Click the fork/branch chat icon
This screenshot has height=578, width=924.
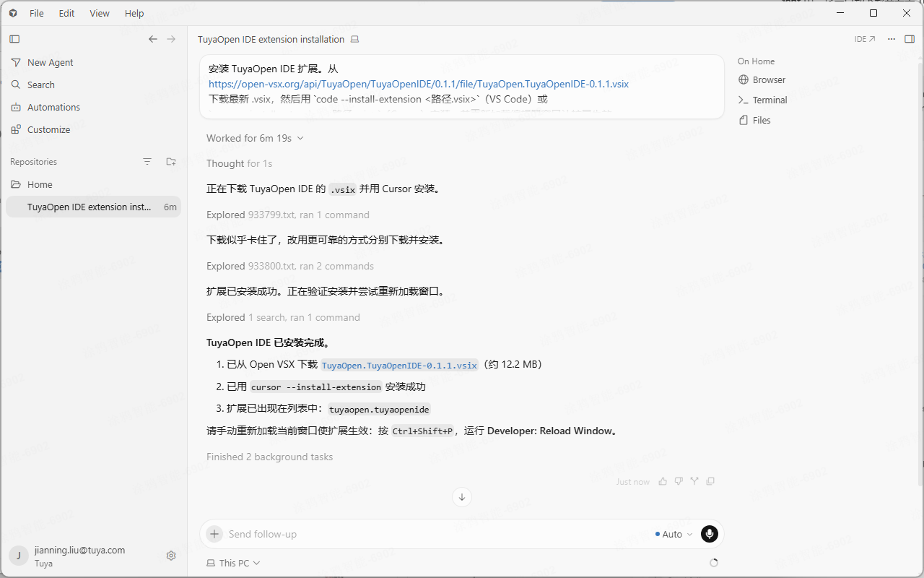click(694, 481)
